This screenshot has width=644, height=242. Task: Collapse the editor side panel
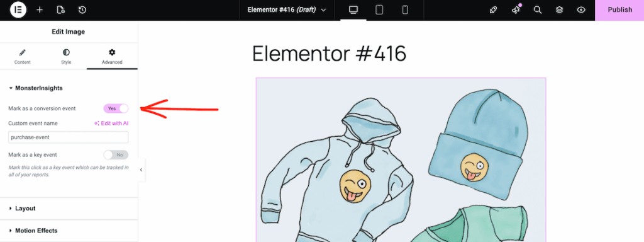[x=142, y=170]
